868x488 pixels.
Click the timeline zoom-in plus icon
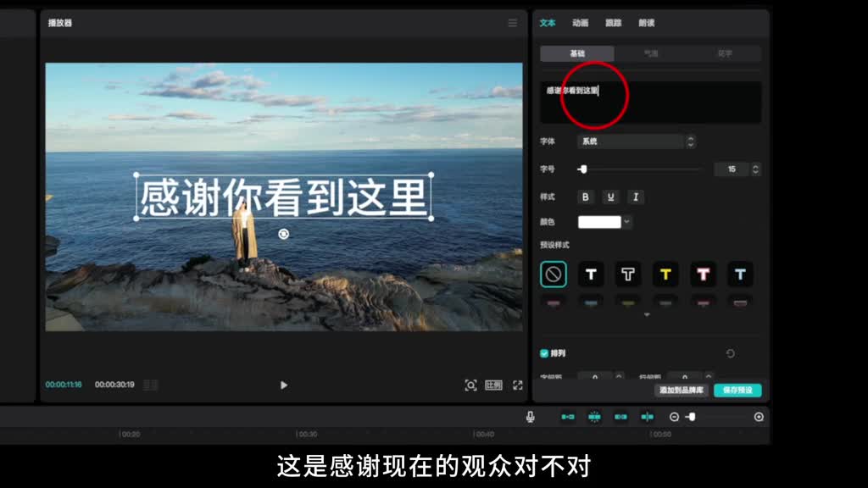(x=759, y=417)
